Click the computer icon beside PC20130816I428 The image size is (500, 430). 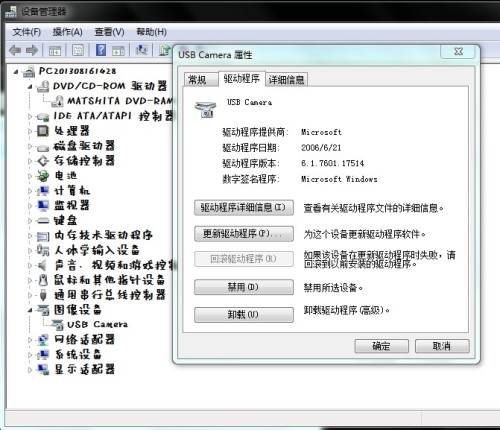tap(29, 72)
